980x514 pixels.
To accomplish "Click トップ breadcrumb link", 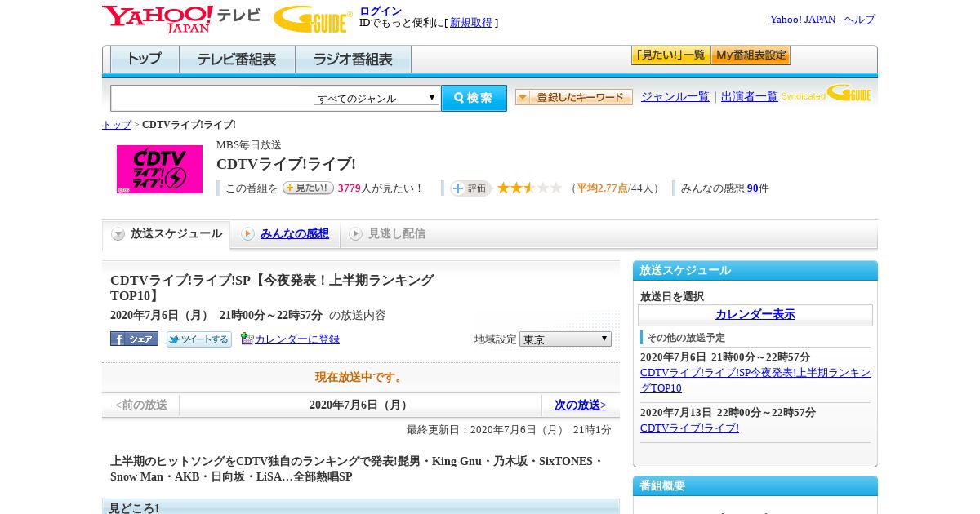I will click(117, 125).
